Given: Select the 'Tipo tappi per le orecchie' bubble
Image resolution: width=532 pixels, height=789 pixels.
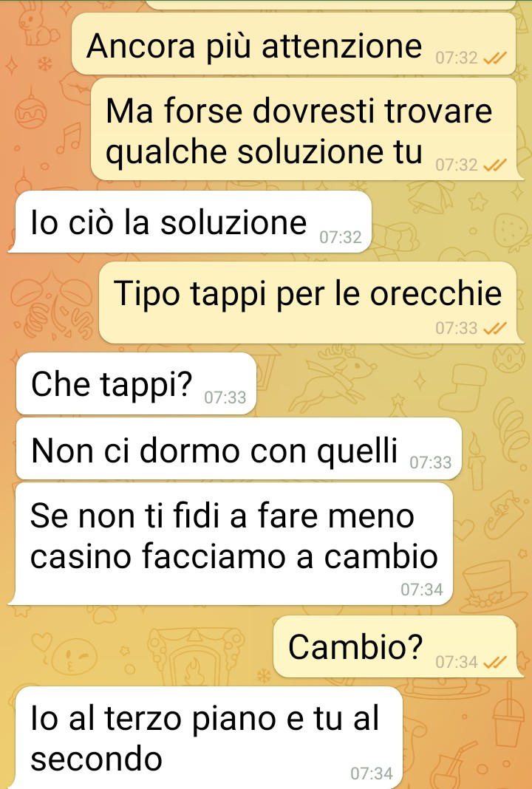Looking at the screenshot, I should (x=308, y=303).
